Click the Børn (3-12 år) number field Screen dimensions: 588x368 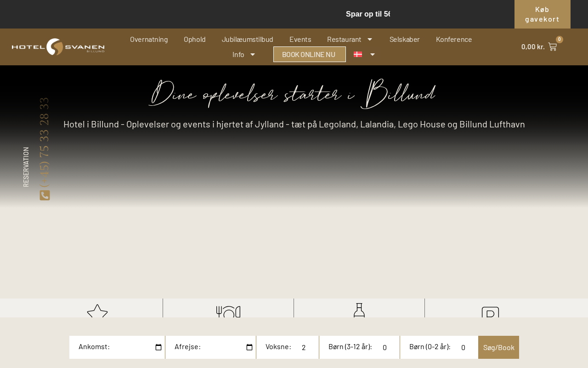[x=386, y=347]
